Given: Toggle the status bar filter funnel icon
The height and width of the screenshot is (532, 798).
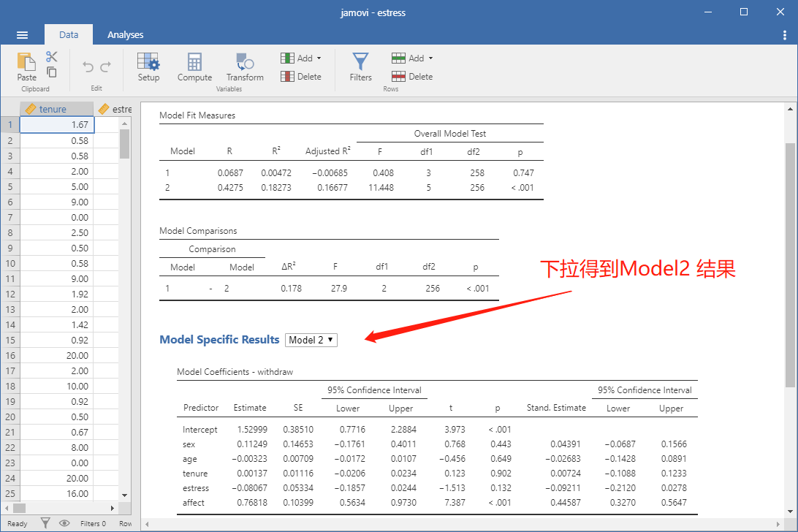Looking at the screenshot, I should pos(45,522).
